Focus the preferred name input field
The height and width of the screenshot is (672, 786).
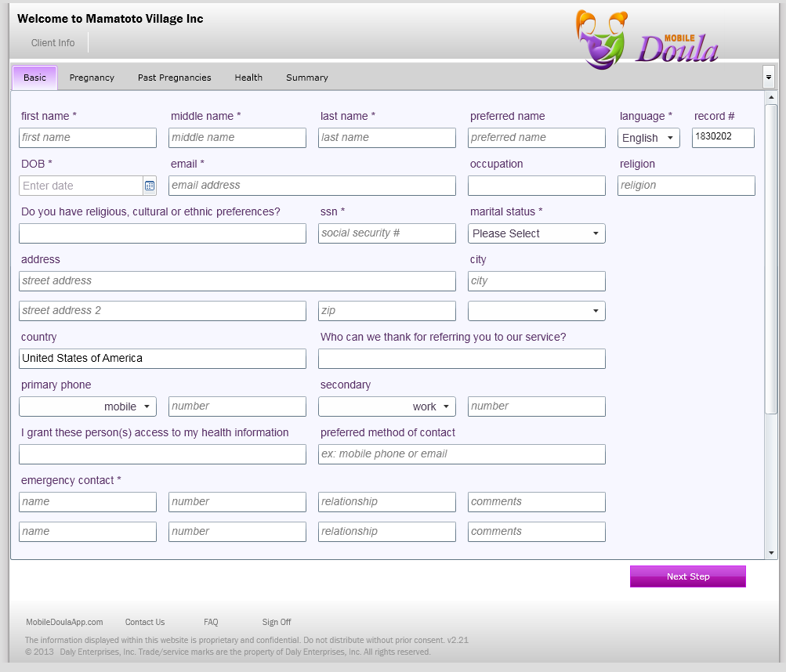(536, 138)
